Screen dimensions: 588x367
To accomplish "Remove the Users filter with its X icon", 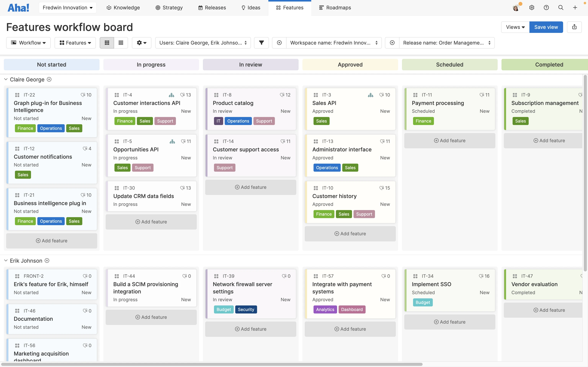I will 279,42.
